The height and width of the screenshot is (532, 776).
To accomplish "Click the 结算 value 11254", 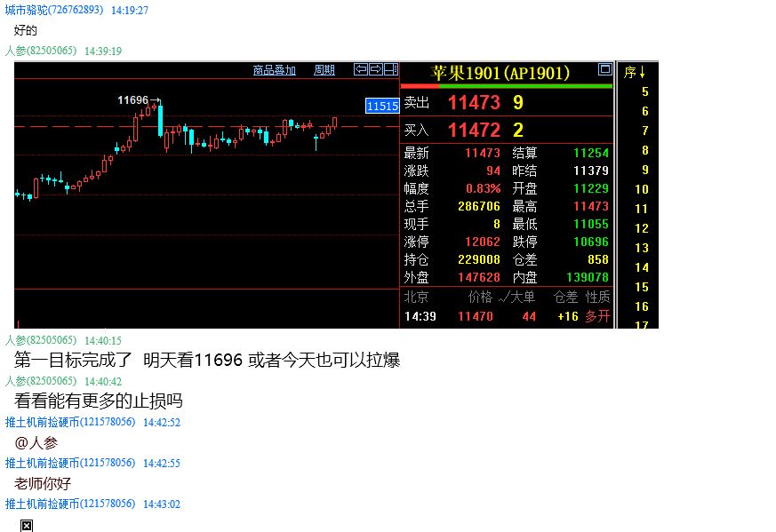I will click(x=591, y=154).
